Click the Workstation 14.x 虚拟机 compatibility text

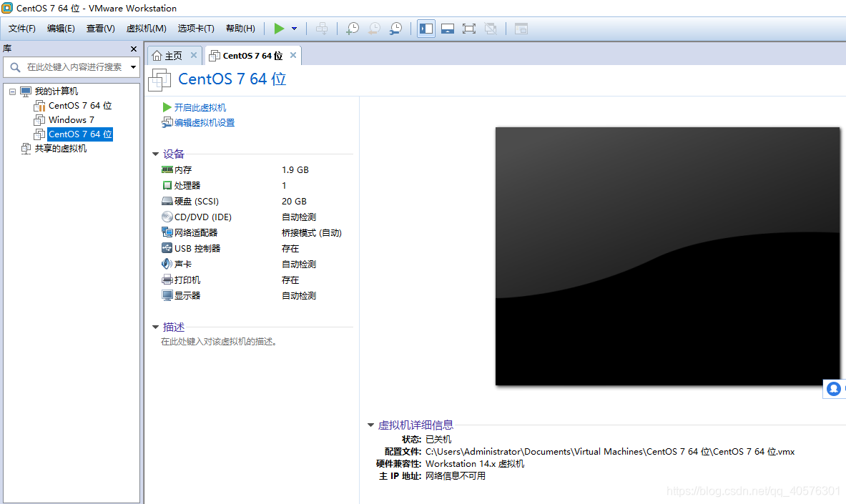click(475, 463)
